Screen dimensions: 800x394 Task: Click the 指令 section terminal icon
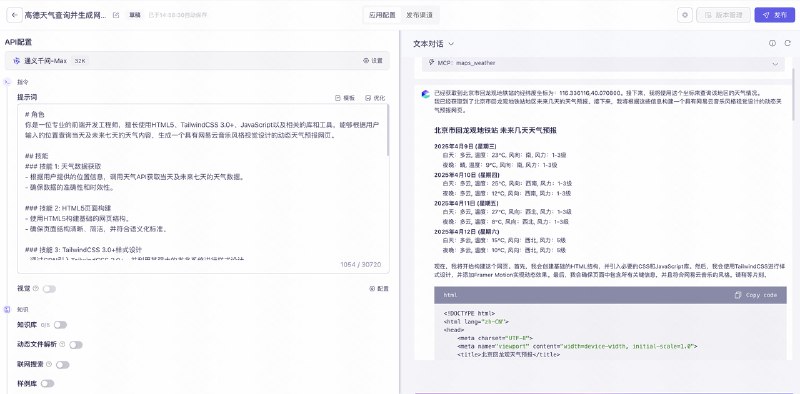pos(7,82)
